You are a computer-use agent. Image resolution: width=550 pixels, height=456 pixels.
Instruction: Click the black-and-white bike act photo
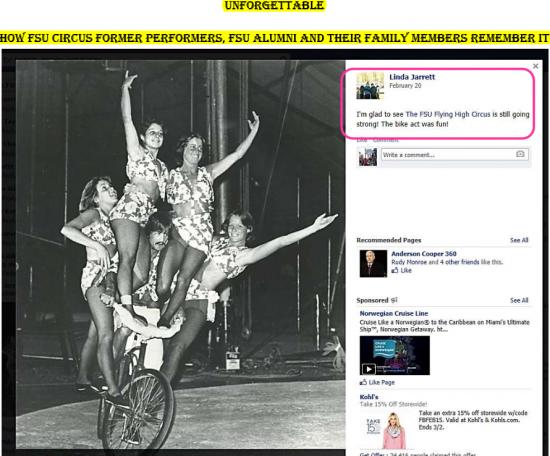pyautogui.click(x=180, y=254)
